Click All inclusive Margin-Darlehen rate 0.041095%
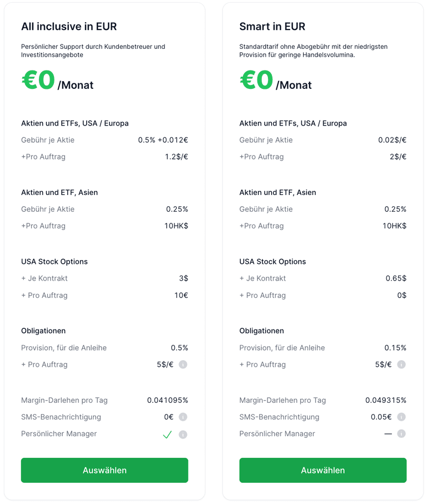 pos(167,400)
